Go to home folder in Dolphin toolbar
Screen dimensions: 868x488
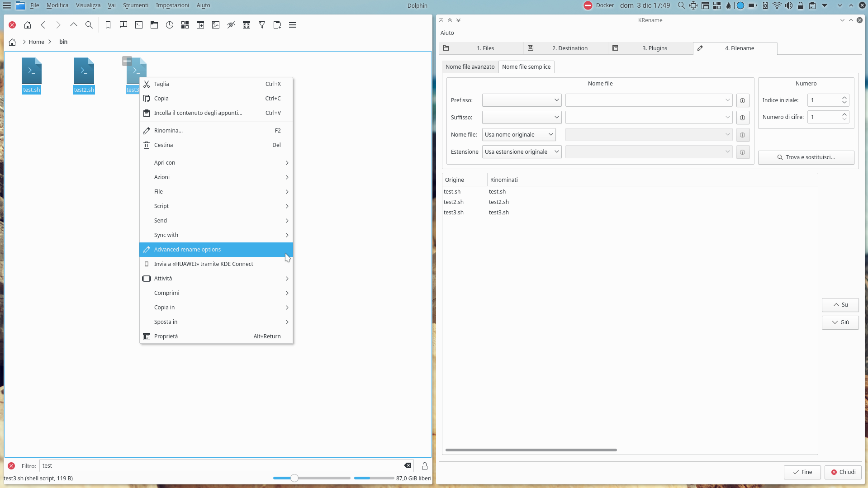point(28,25)
